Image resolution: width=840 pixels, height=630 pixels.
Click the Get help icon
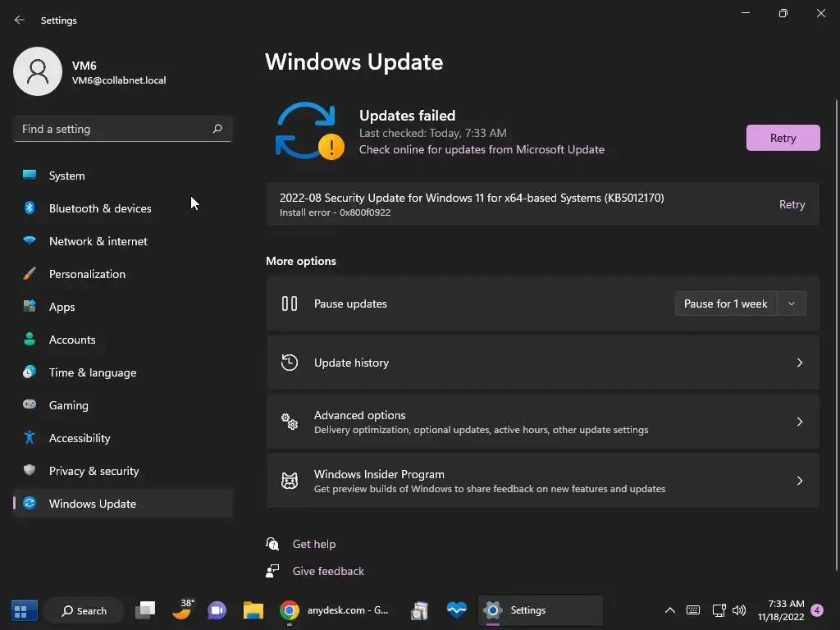pyautogui.click(x=272, y=544)
